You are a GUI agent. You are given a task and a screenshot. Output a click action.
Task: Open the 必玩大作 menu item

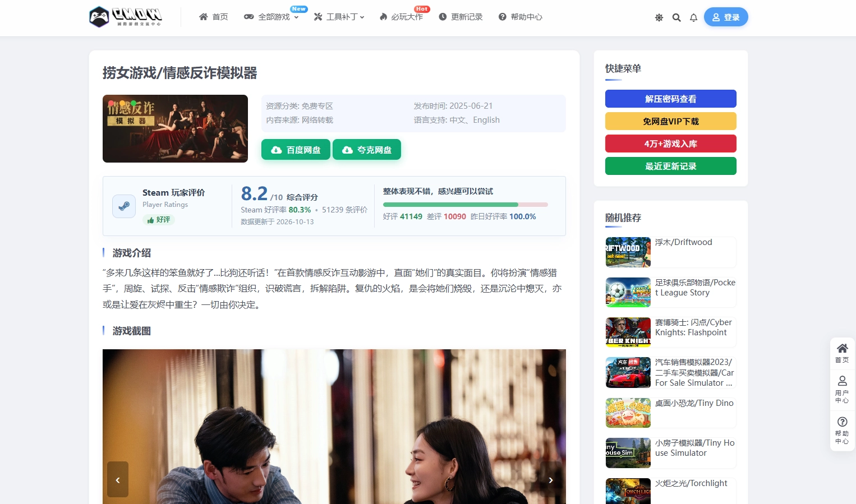pos(401,17)
